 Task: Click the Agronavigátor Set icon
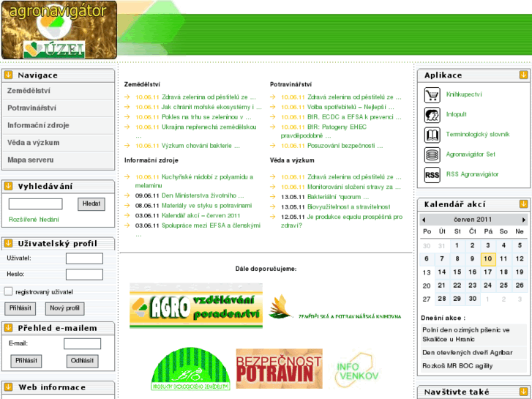[x=432, y=155]
